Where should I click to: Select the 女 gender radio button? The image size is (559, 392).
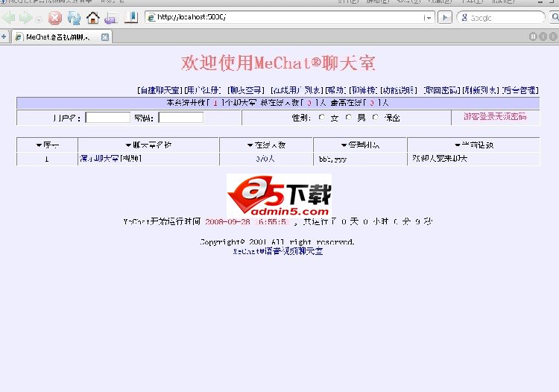(321, 117)
